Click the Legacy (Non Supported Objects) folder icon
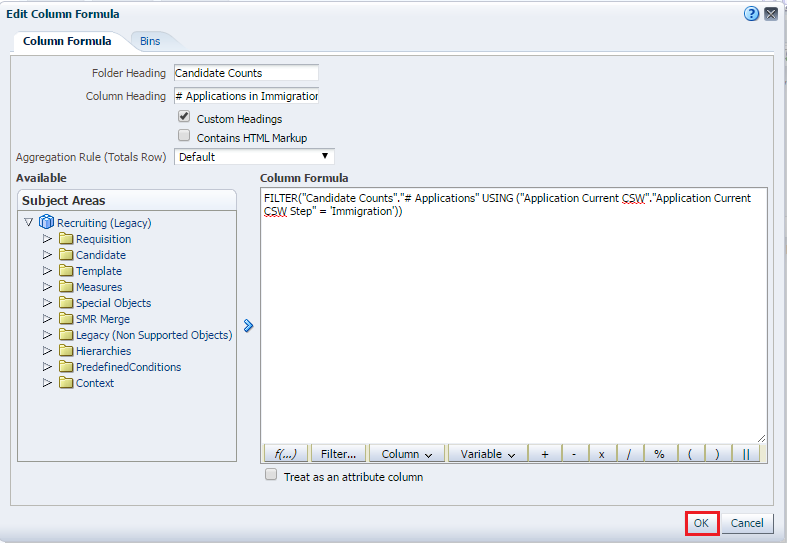Image resolution: width=787 pixels, height=543 pixels. (x=66, y=335)
